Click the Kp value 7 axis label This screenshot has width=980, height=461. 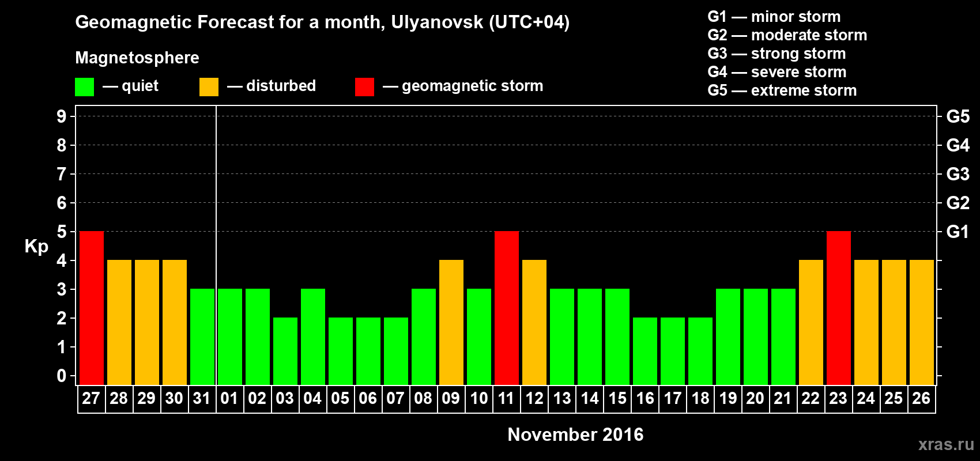point(62,174)
